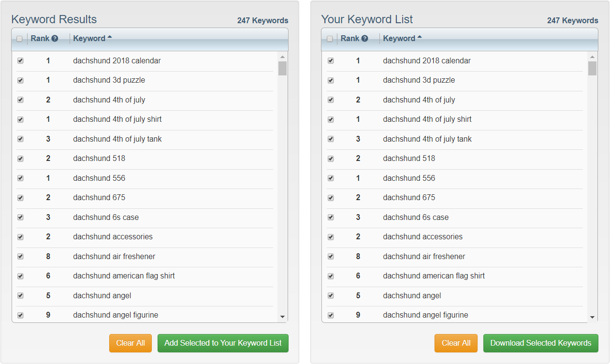Click Download Selected Keywords button

click(541, 343)
